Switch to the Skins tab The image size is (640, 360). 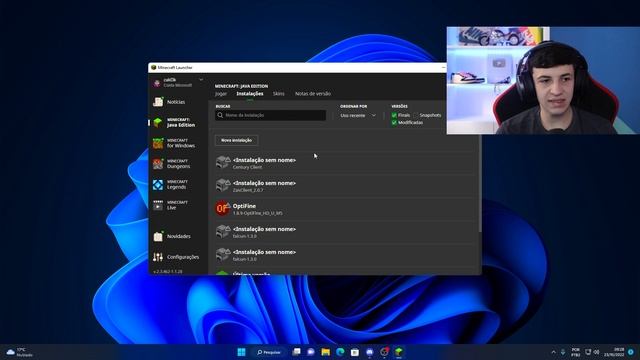[x=278, y=93]
